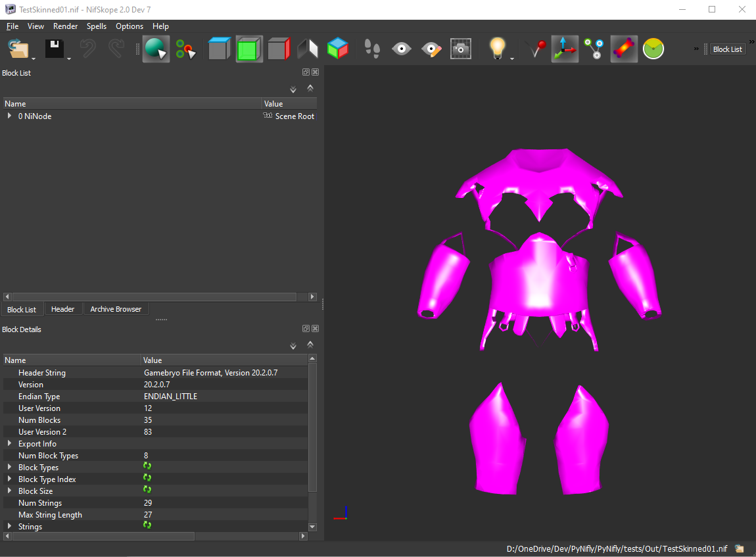Select the Header String row

pos(155,373)
